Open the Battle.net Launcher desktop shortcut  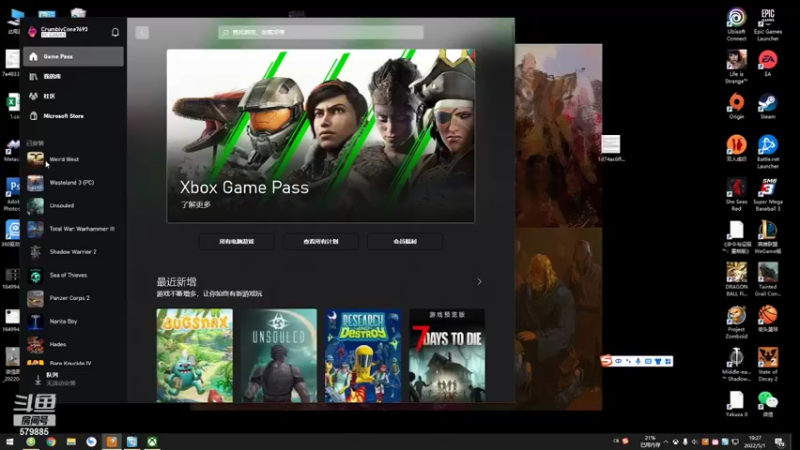pyautogui.click(x=768, y=152)
